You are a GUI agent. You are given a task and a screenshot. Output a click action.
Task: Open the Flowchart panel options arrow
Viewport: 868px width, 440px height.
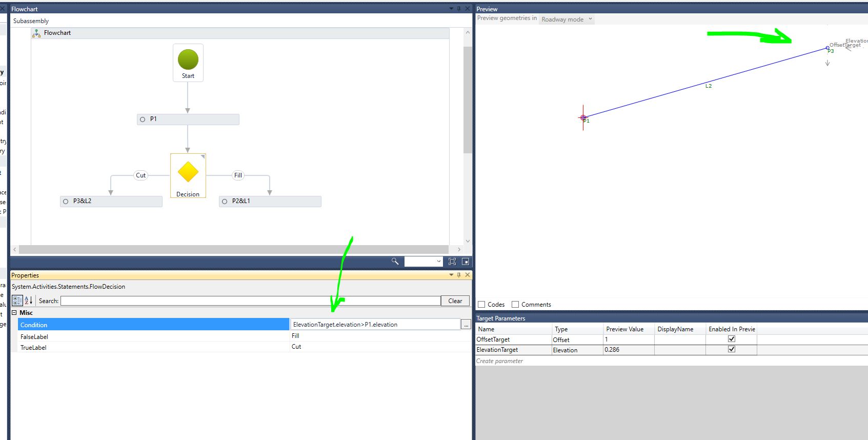click(x=451, y=9)
